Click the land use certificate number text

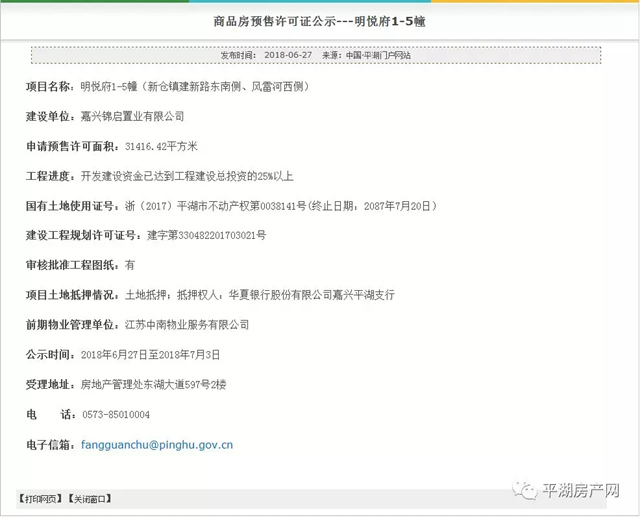pyautogui.click(x=263, y=206)
